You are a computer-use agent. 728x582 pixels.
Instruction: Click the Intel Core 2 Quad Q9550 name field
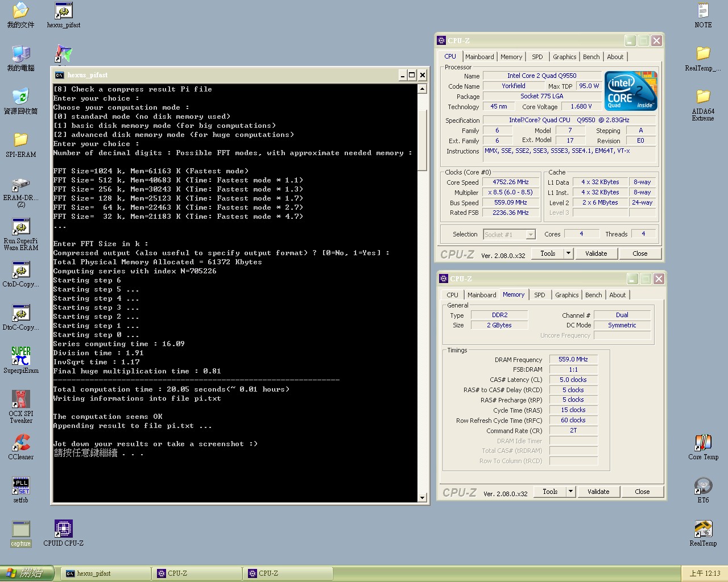[541, 76]
